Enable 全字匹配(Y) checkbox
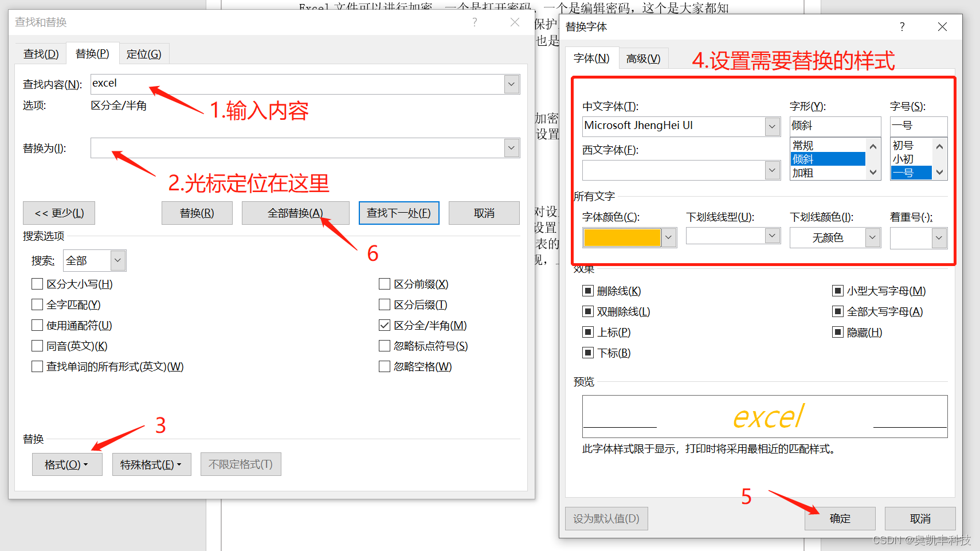Screen dimensions: 980x551 [37, 304]
